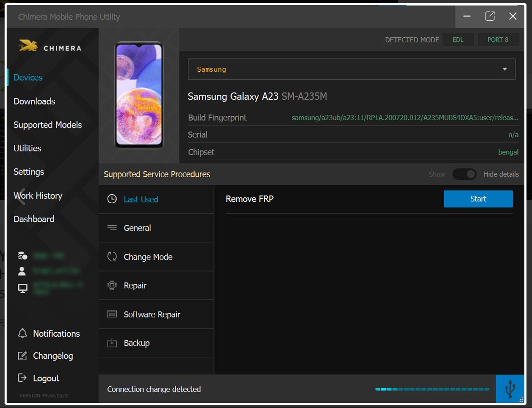Click the Notifications bell icon
This screenshot has width=532, height=408.
pyautogui.click(x=23, y=333)
